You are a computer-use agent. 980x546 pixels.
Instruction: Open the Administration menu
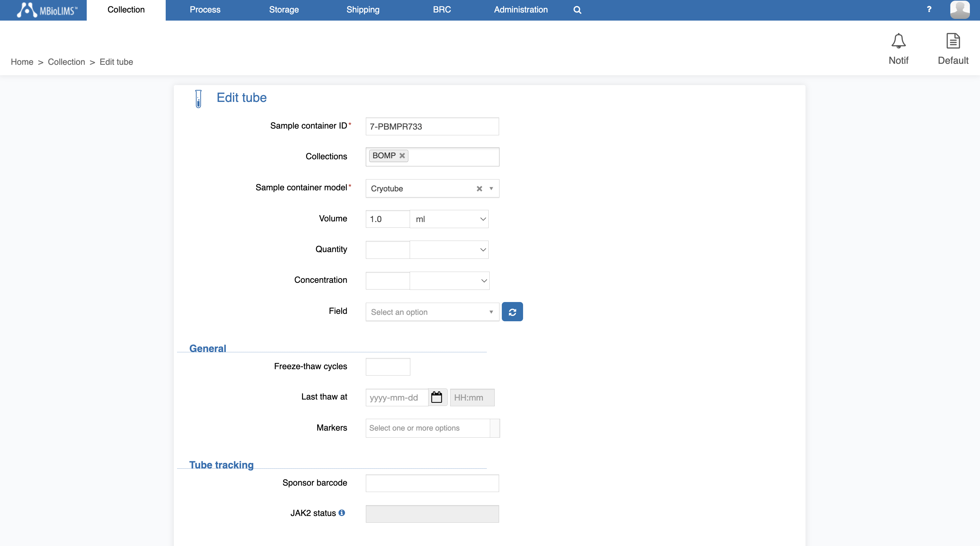[521, 10]
